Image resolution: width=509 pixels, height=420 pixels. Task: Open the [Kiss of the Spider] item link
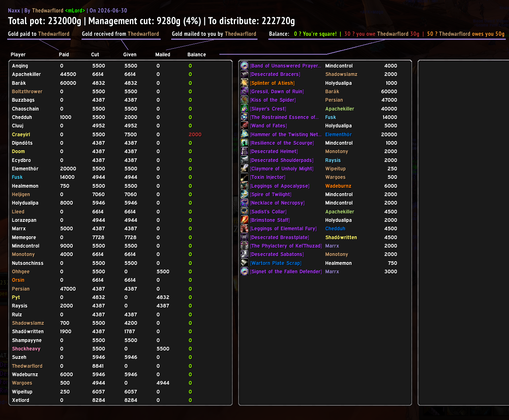coord(273,100)
